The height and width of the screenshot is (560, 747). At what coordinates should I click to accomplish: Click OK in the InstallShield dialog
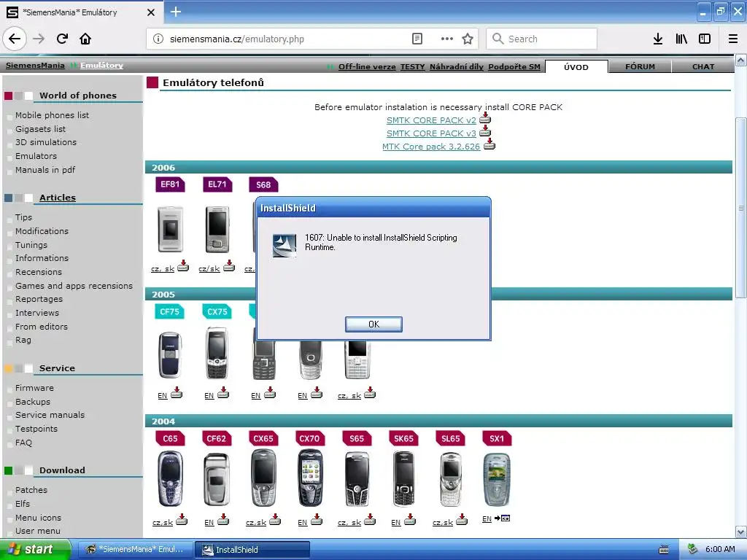pyautogui.click(x=373, y=324)
